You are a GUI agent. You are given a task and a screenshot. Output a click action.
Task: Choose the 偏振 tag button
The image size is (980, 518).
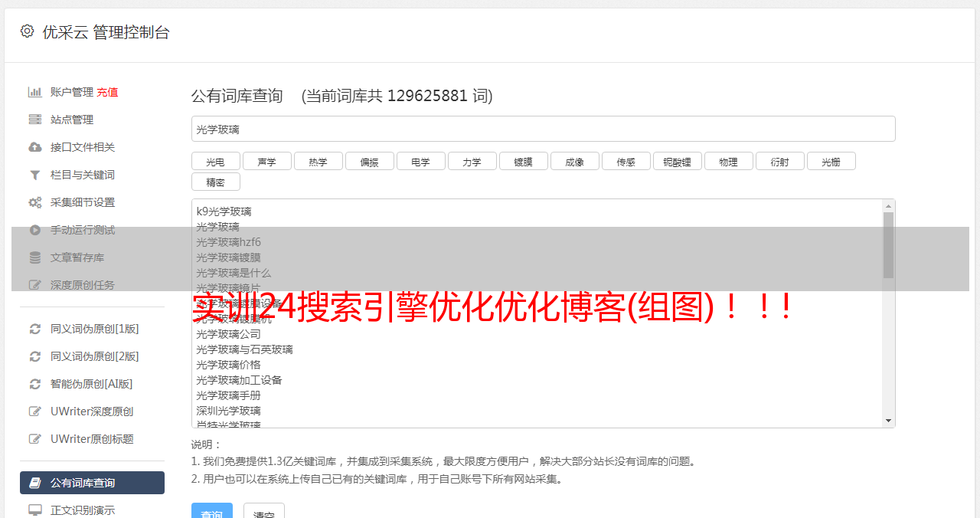[369, 162]
